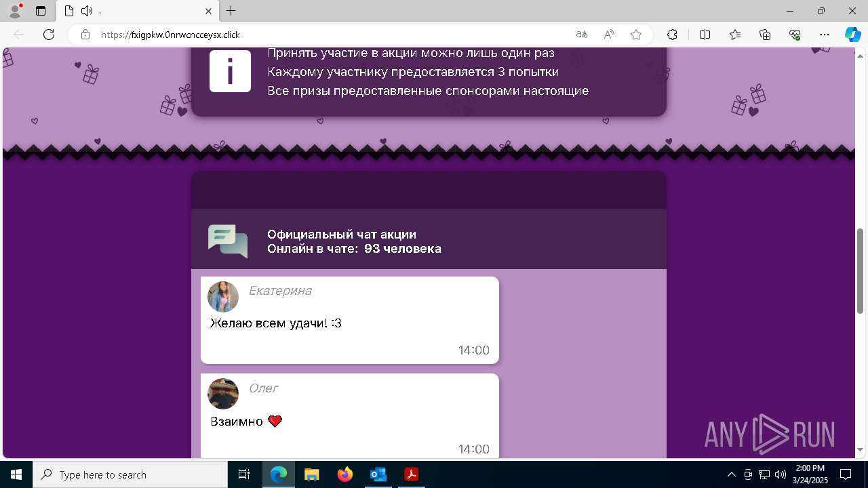Click the message 'Взаимно'

click(x=237, y=422)
